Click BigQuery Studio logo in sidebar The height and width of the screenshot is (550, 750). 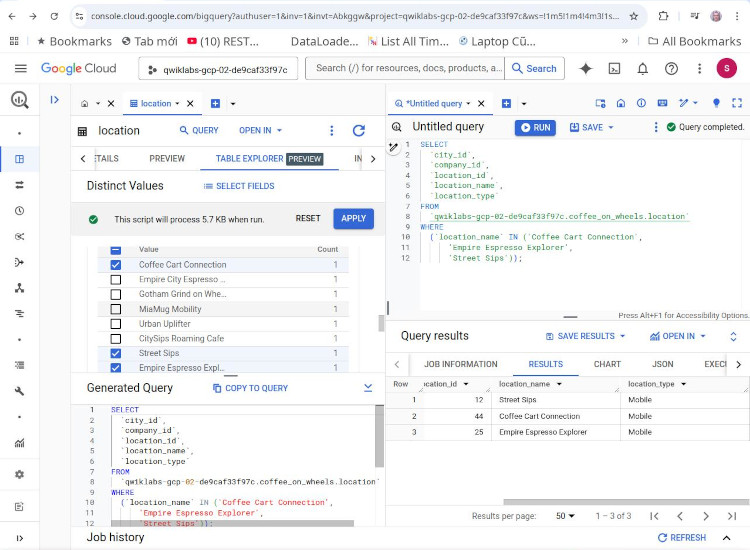point(20,100)
